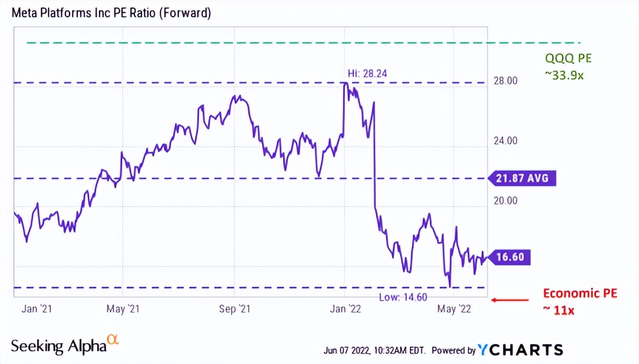Click the May '21 axis label
This screenshot has height=364, width=639.
[123, 309]
